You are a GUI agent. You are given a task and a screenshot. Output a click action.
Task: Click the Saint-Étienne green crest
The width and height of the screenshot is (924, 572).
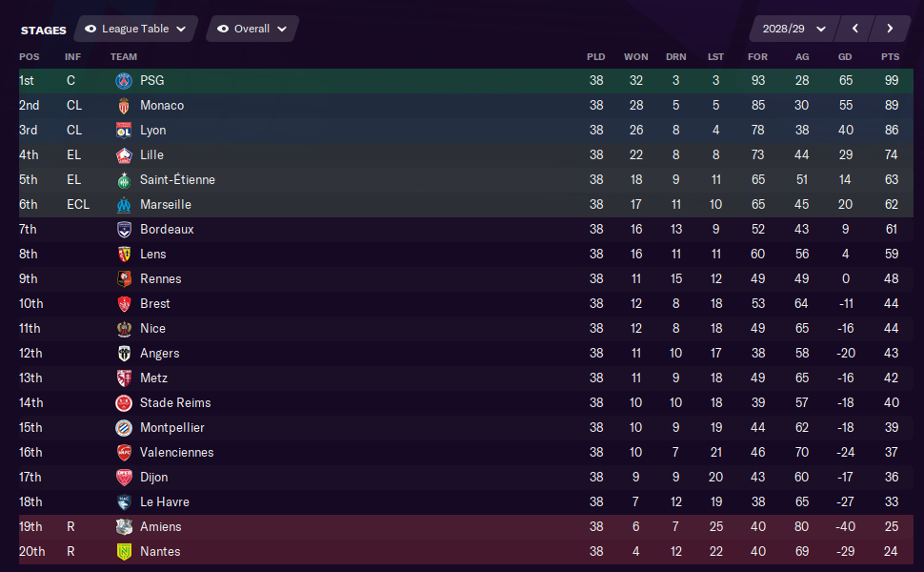124,180
